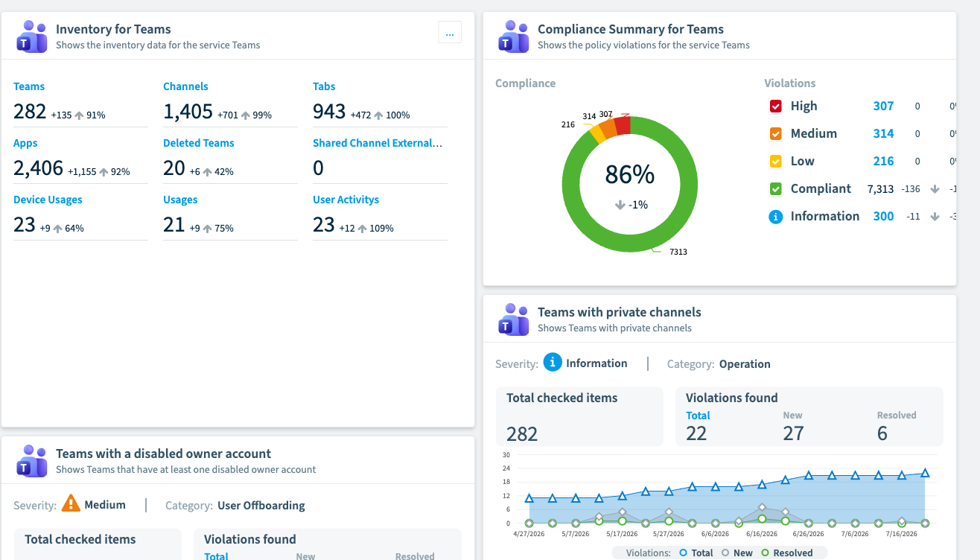Click the orange Medium severity warning icon
This screenshot has height=560, width=980.
71,503
